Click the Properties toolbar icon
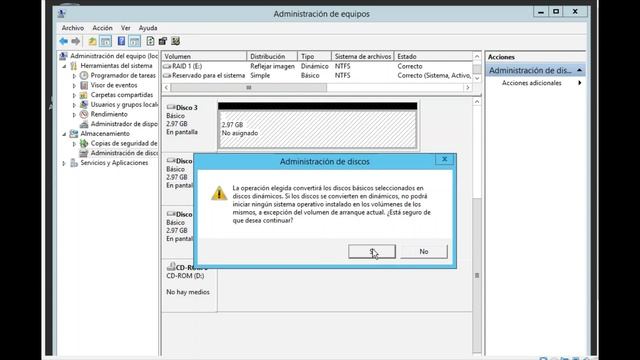 click(x=163, y=41)
